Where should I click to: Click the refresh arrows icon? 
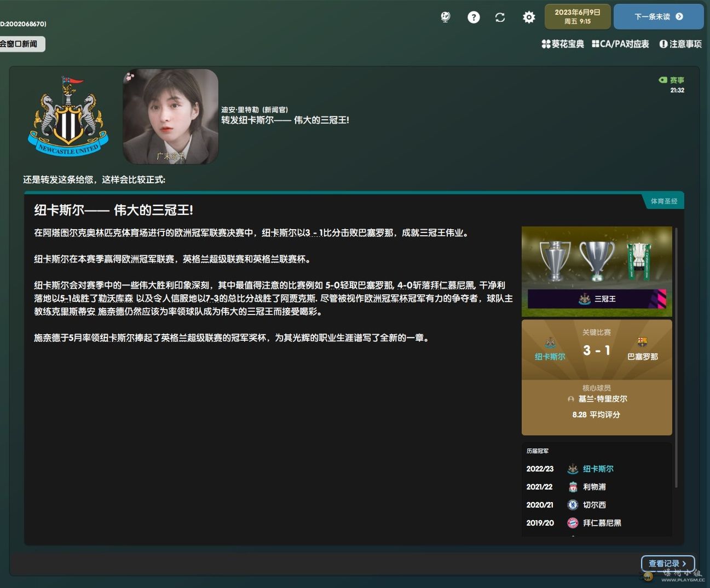click(500, 18)
